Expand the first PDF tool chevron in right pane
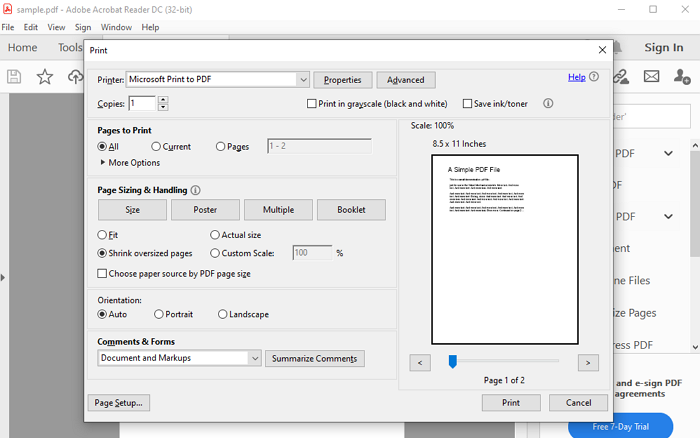 point(668,154)
